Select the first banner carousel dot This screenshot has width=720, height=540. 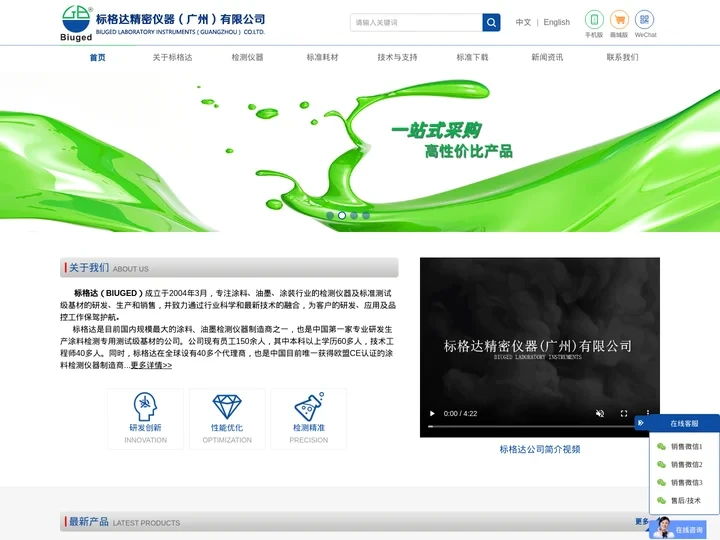pos(330,215)
